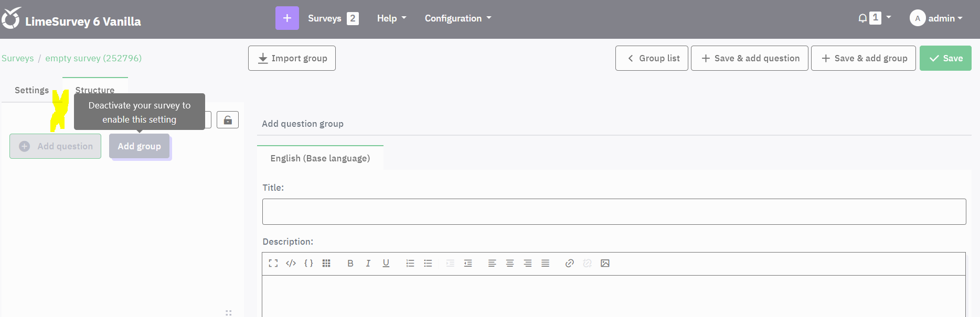Screen dimensions: 980x317
Task: Open the curly braces placeholder fields tool
Action: tap(308, 264)
